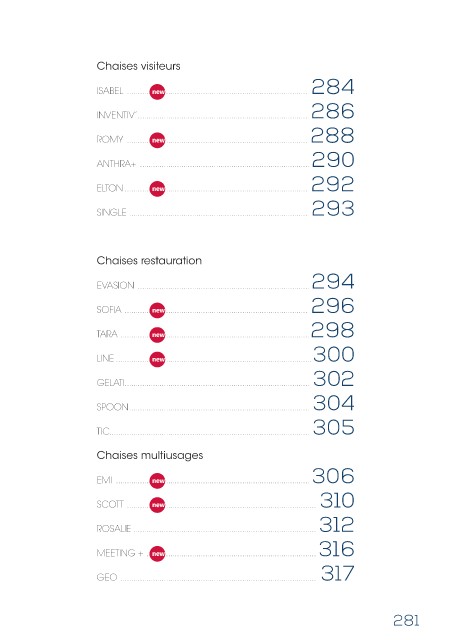Click the Chaises visiteurs section heading

138,66
